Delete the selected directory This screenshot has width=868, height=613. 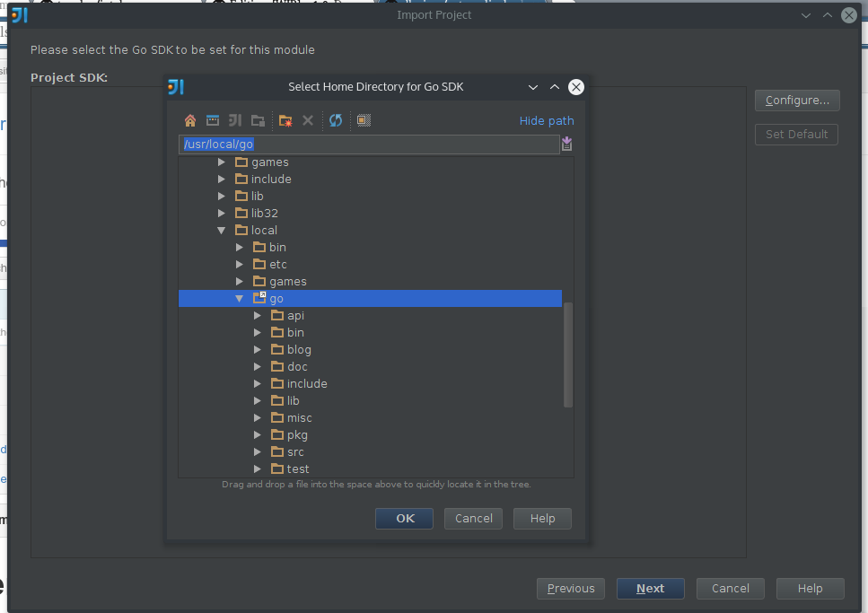308,120
